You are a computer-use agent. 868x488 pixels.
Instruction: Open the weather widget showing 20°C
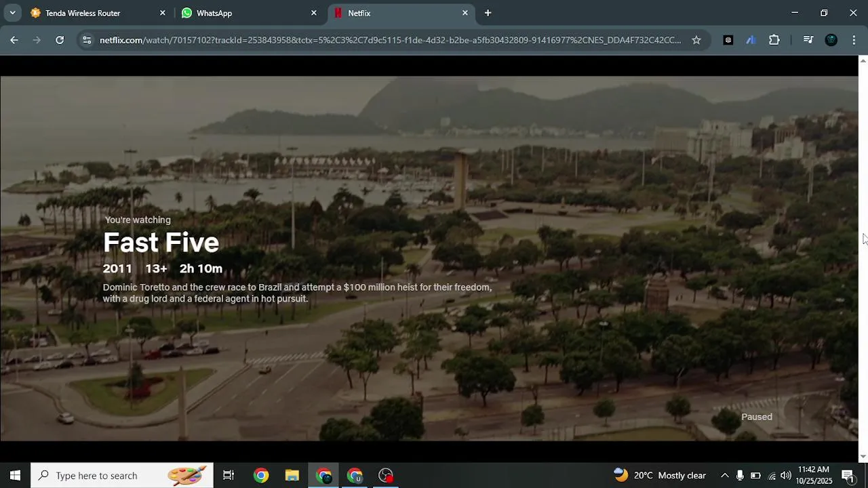coord(660,475)
